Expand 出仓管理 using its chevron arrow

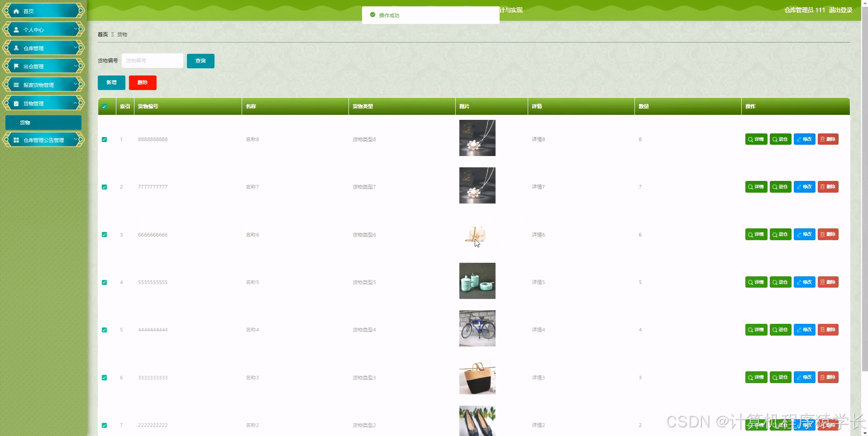click(x=76, y=66)
